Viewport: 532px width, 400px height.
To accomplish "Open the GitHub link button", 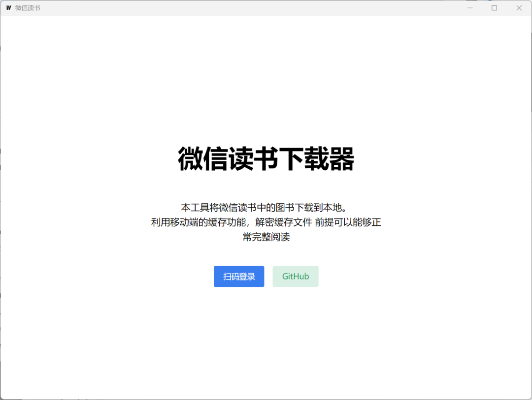I will click(296, 277).
